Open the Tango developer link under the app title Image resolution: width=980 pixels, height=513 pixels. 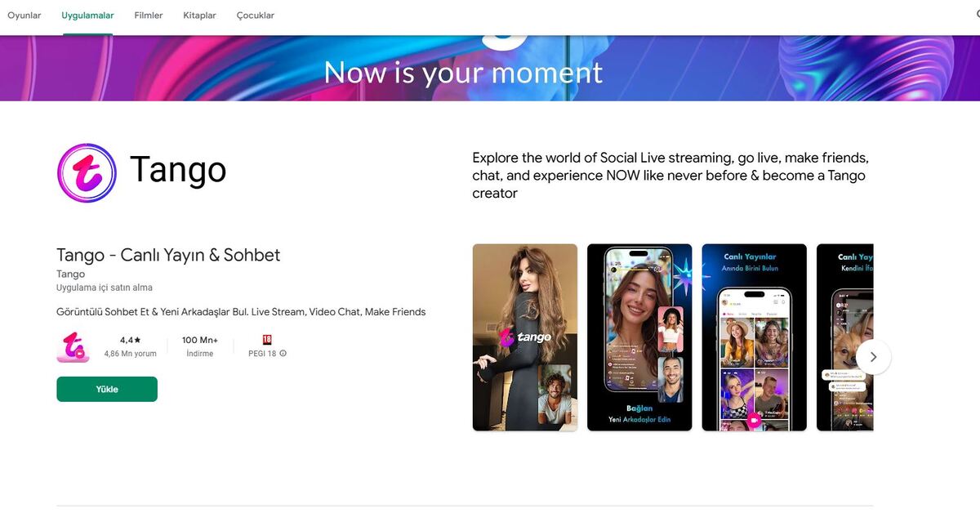[x=70, y=274]
